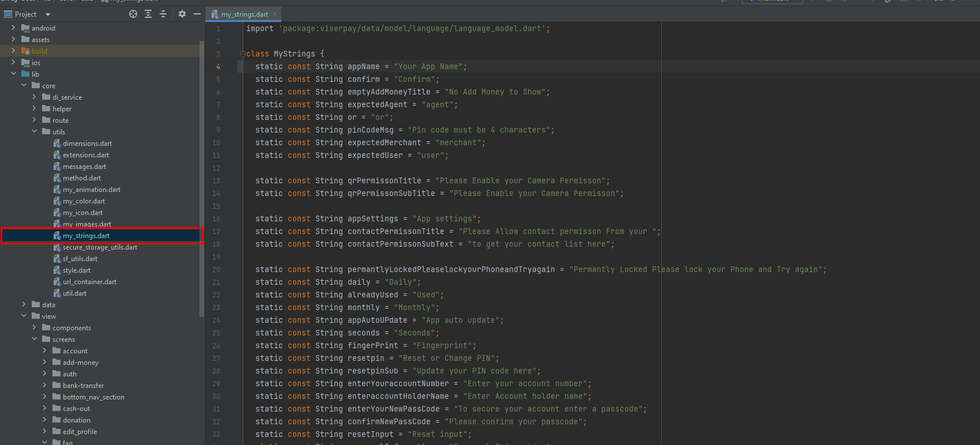Viewport: 980px width, 445px height.
Task: Close the my_strings.dart editor tab
Action: coord(274,14)
